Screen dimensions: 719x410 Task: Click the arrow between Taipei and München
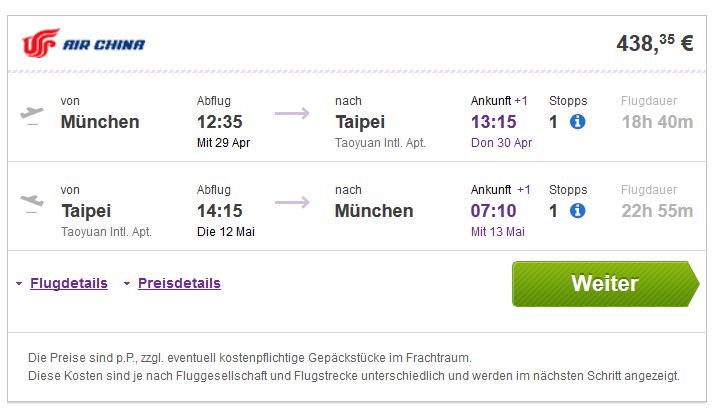pos(292,202)
